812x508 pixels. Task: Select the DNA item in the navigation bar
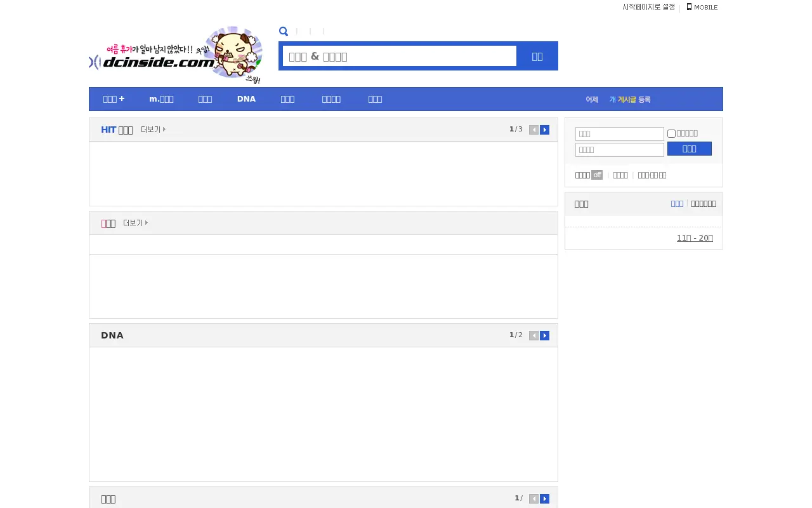click(246, 99)
